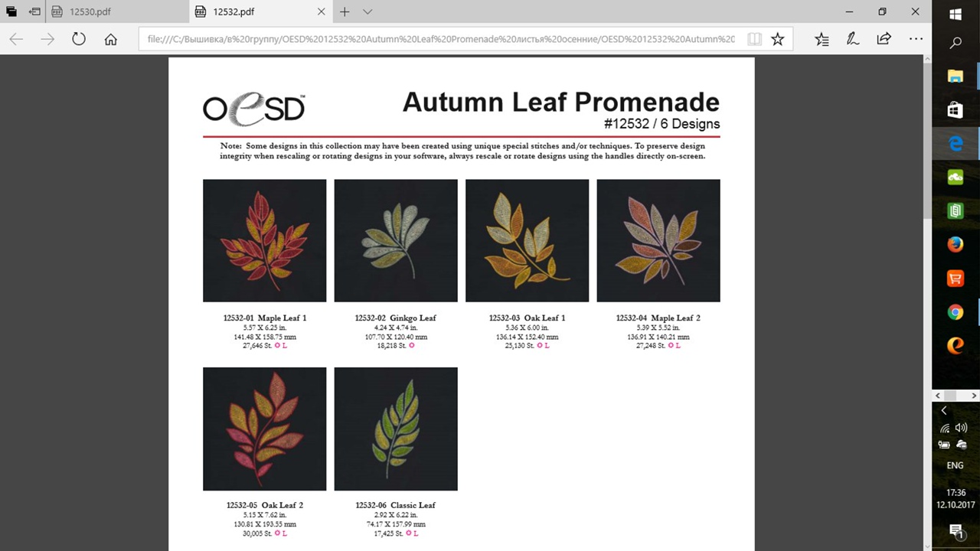
Task: Share this page via the share icon
Action: tap(884, 39)
